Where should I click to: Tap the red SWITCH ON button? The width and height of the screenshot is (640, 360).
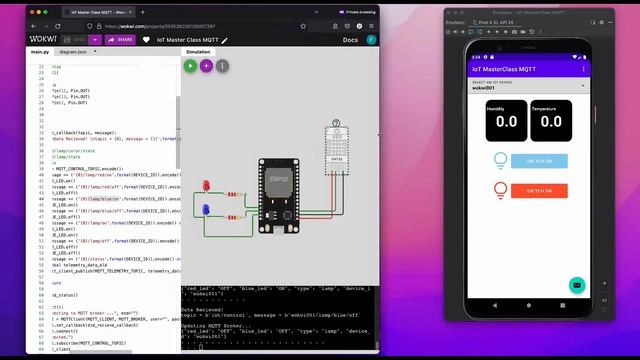539,191
